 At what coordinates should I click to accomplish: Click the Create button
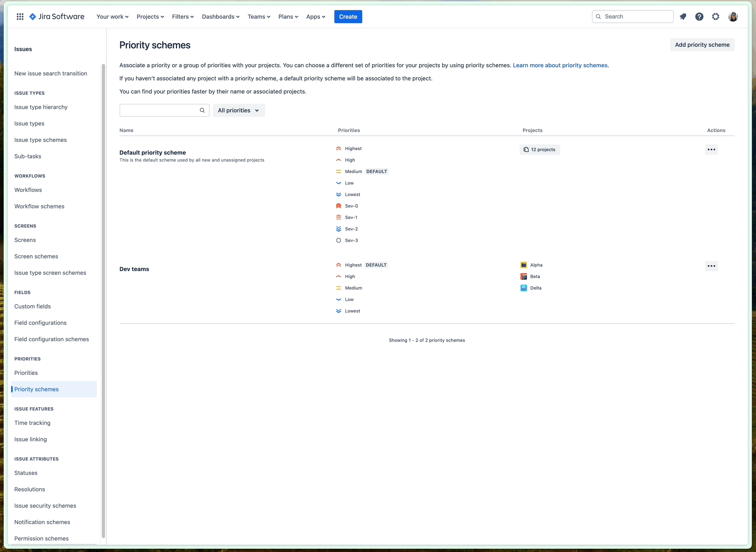(x=348, y=16)
